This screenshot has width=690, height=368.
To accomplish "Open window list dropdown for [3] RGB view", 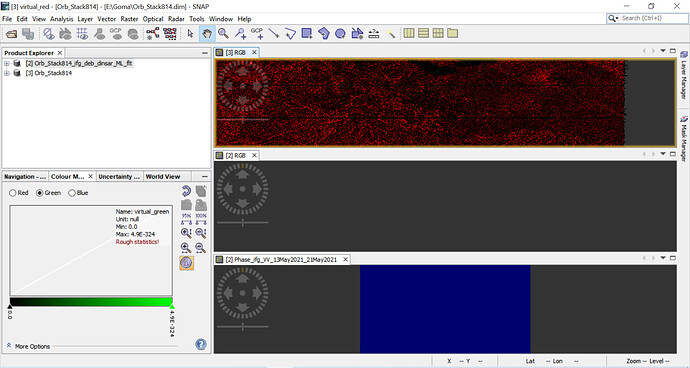I will [x=663, y=51].
